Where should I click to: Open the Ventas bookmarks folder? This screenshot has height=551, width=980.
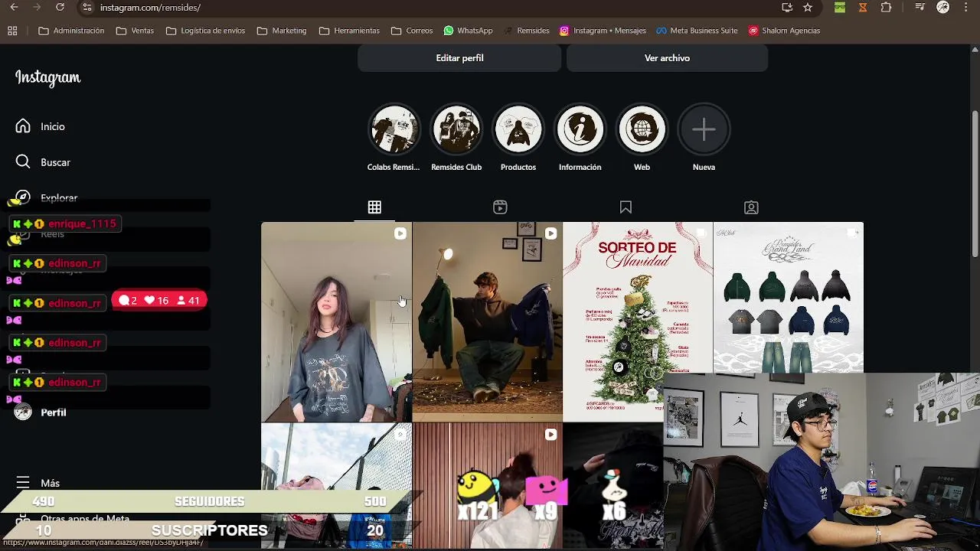point(135,31)
